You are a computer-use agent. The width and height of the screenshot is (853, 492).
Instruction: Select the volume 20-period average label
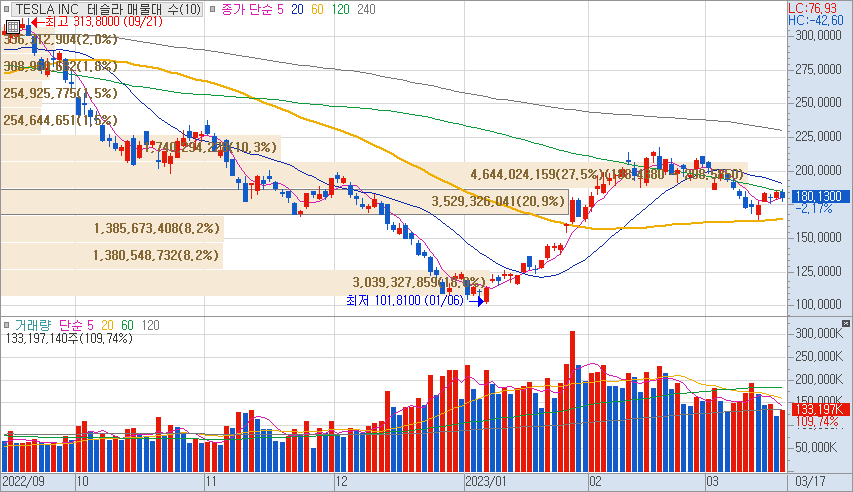pyautogui.click(x=107, y=325)
